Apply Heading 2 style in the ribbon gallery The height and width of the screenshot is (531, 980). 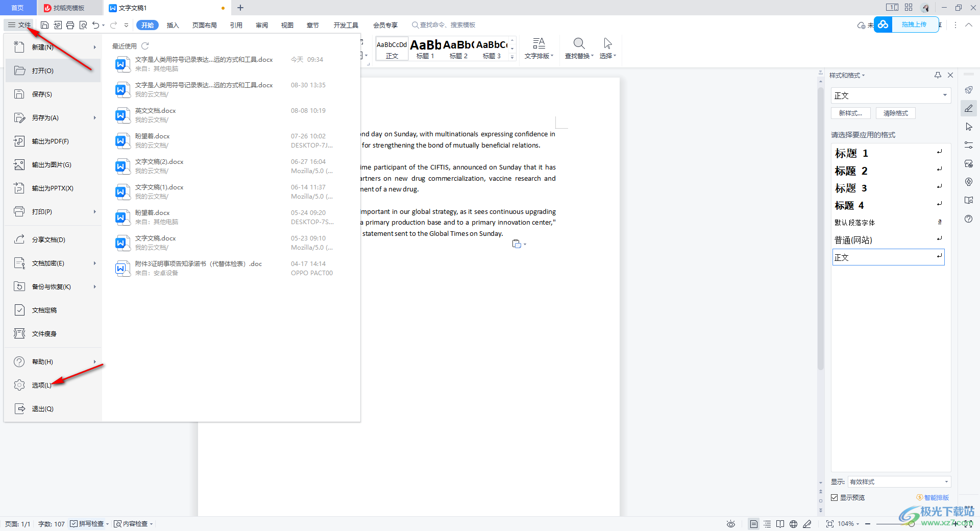tap(458, 49)
